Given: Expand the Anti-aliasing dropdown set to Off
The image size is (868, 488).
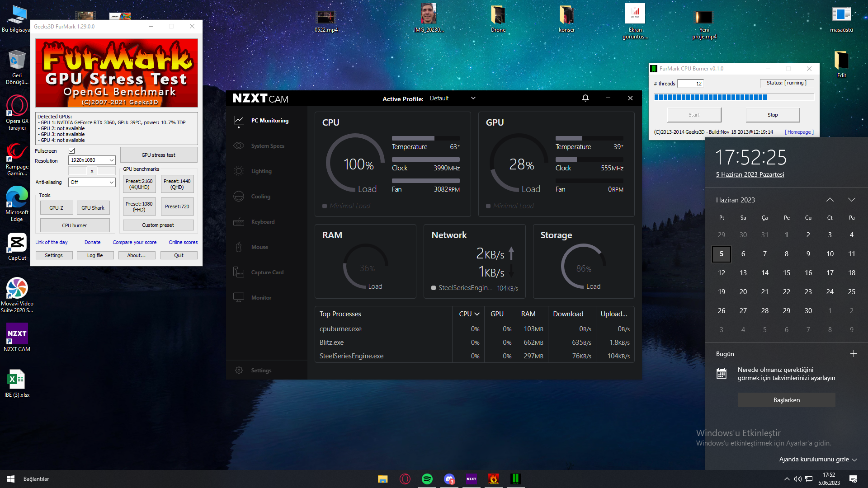Looking at the screenshot, I should click(x=92, y=182).
